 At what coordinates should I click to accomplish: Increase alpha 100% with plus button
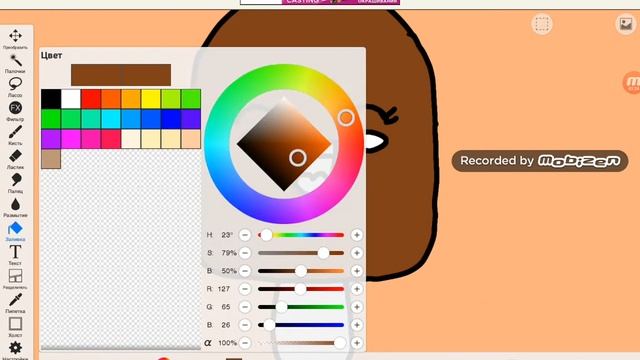[357, 343]
